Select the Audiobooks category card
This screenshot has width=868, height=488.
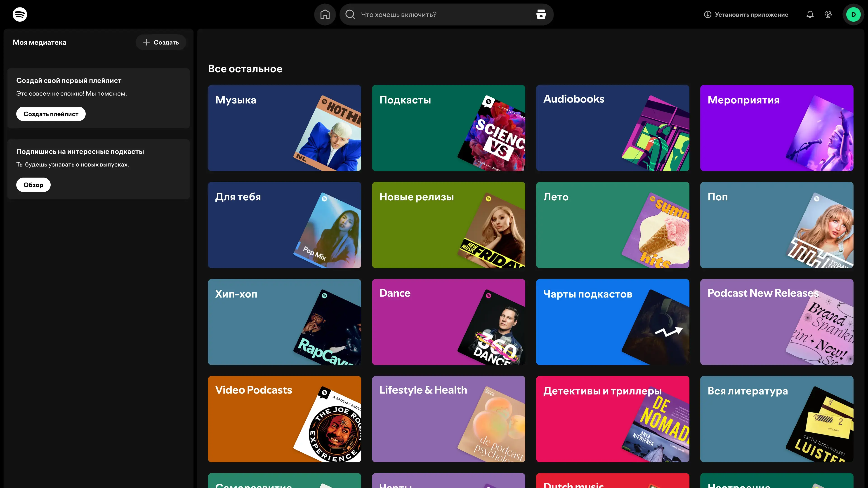pos(612,128)
